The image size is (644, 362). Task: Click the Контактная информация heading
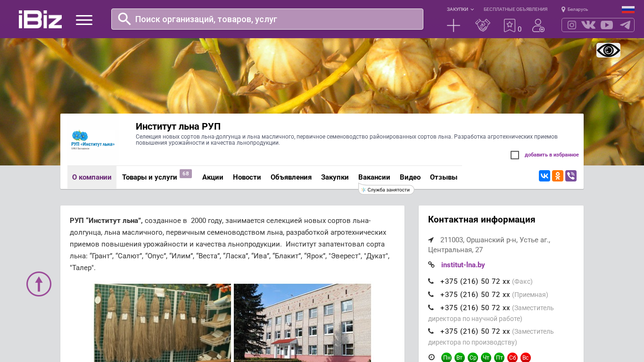481,220
